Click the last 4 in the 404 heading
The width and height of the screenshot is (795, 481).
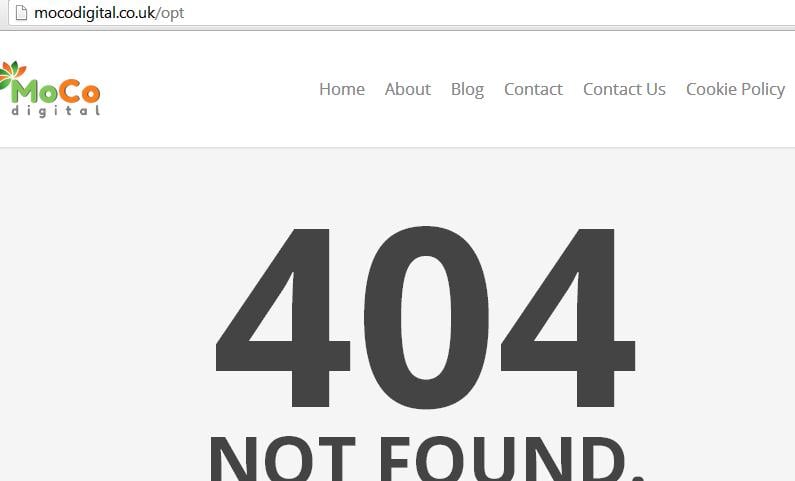point(568,318)
